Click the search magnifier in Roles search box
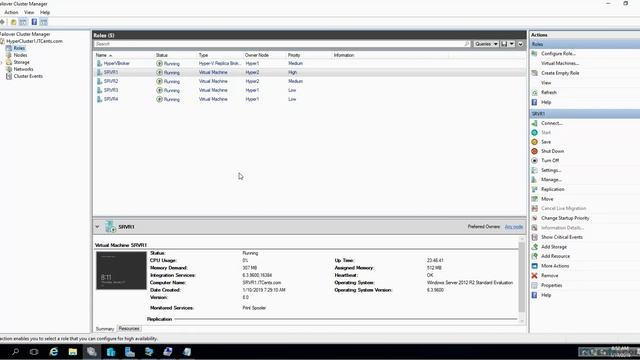 coord(467,44)
